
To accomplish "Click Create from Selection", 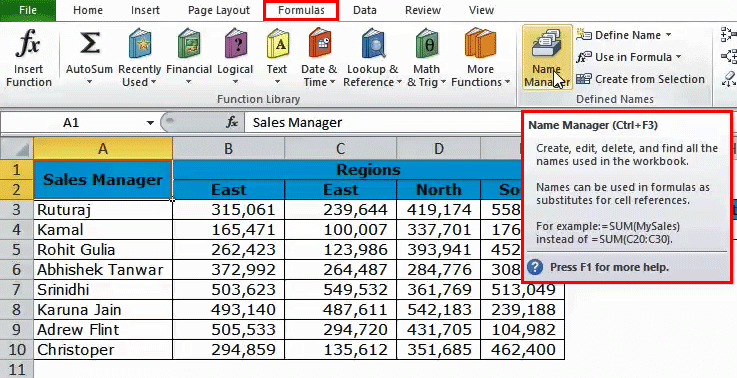I will pos(640,79).
